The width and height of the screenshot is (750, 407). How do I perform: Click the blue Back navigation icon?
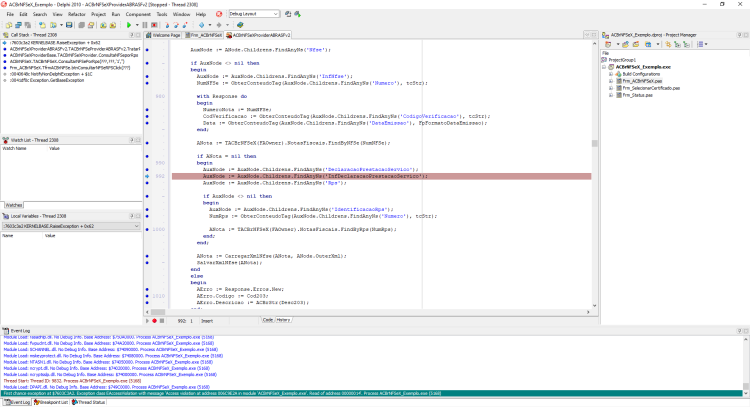tap(201, 25)
